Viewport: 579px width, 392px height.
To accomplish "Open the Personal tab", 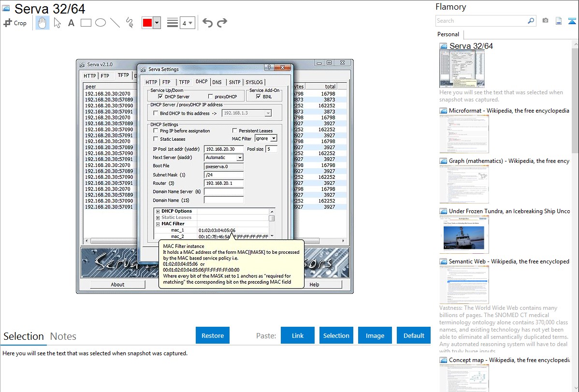I will click(x=448, y=34).
